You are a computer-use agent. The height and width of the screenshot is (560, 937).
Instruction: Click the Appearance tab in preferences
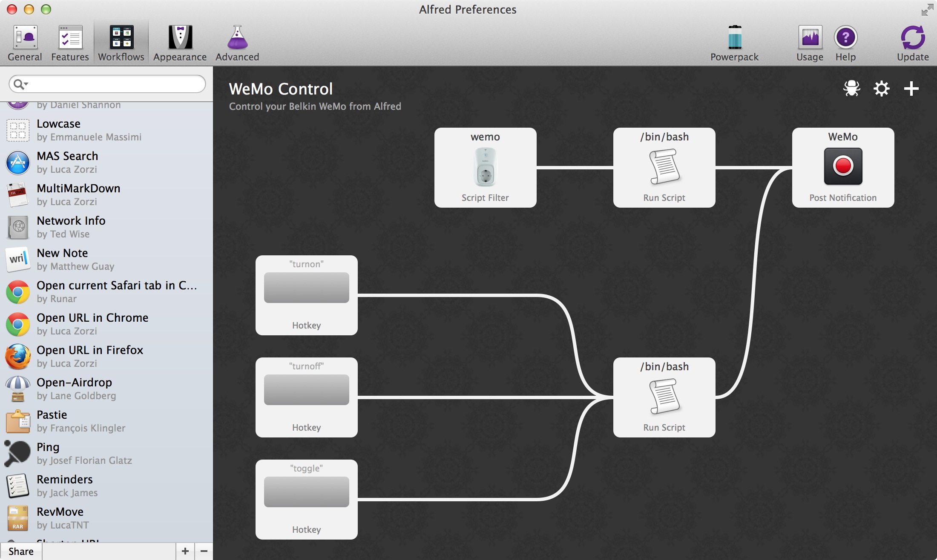179,42
